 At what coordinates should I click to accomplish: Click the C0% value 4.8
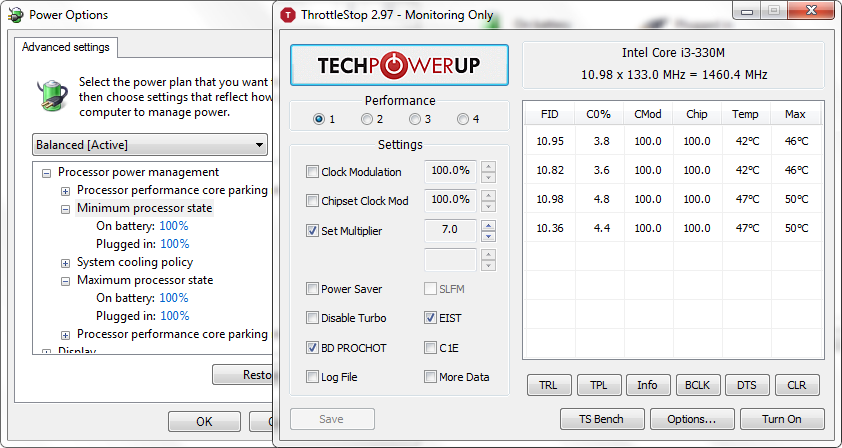pyautogui.click(x=601, y=199)
